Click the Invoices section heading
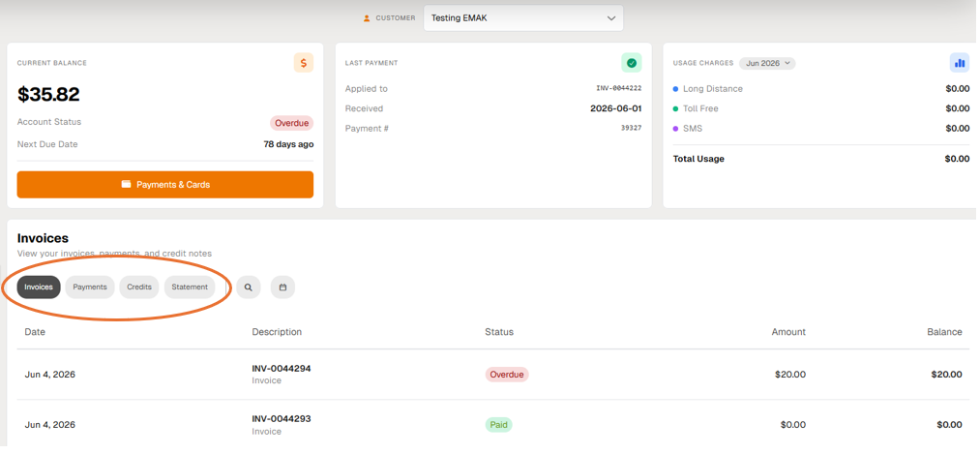 coord(43,238)
